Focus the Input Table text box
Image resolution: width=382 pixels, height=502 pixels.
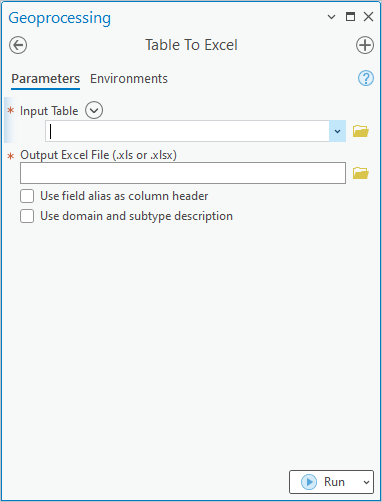187,131
